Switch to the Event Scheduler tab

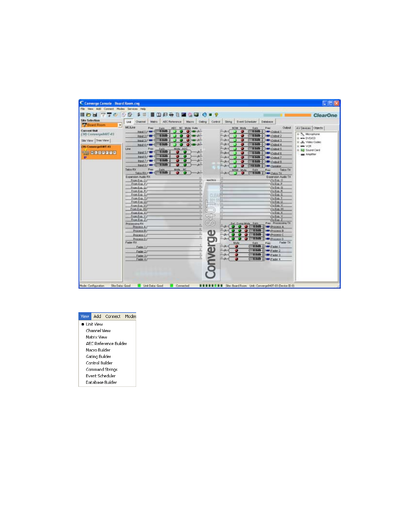point(246,122)
